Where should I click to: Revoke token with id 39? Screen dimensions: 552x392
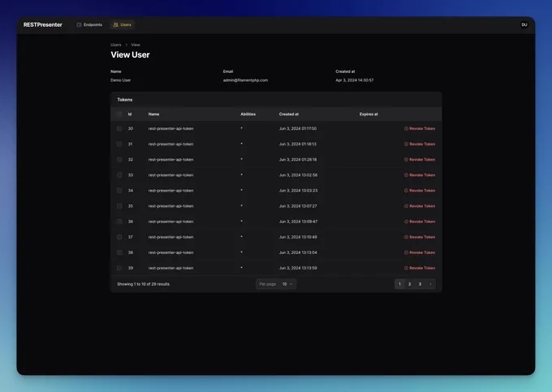pyautogui.click(x=420, y=268)
